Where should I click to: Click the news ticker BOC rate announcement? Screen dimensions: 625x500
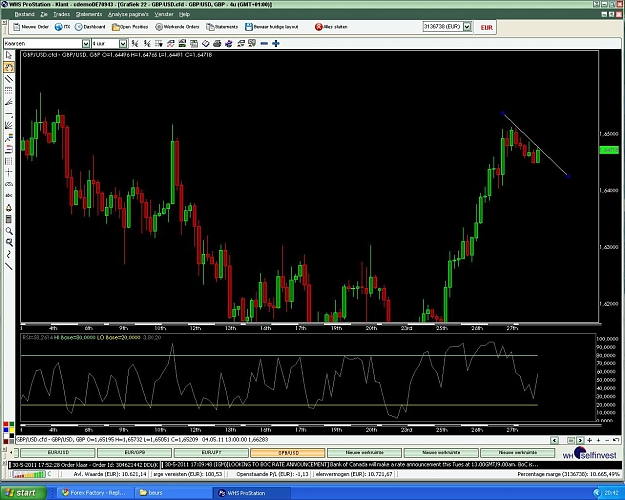tap(351, 465)
